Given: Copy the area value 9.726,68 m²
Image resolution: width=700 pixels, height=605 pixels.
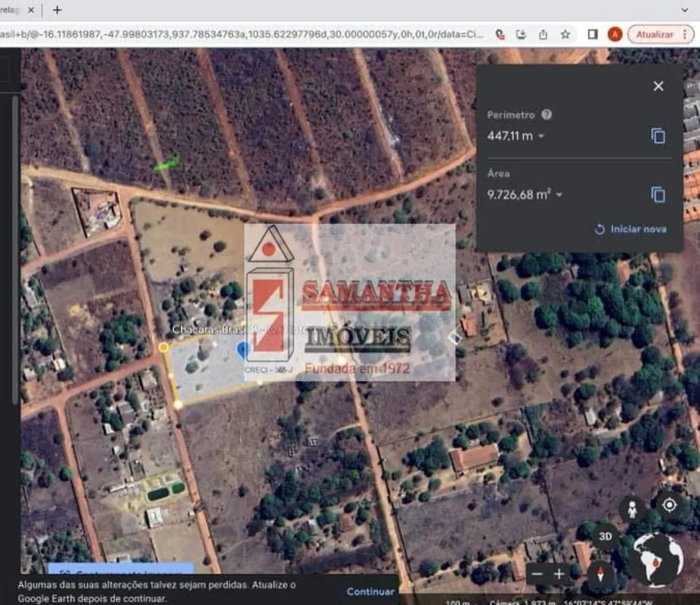Looking at the screenshot, I should pyautogui.click(x=658, y=194).
